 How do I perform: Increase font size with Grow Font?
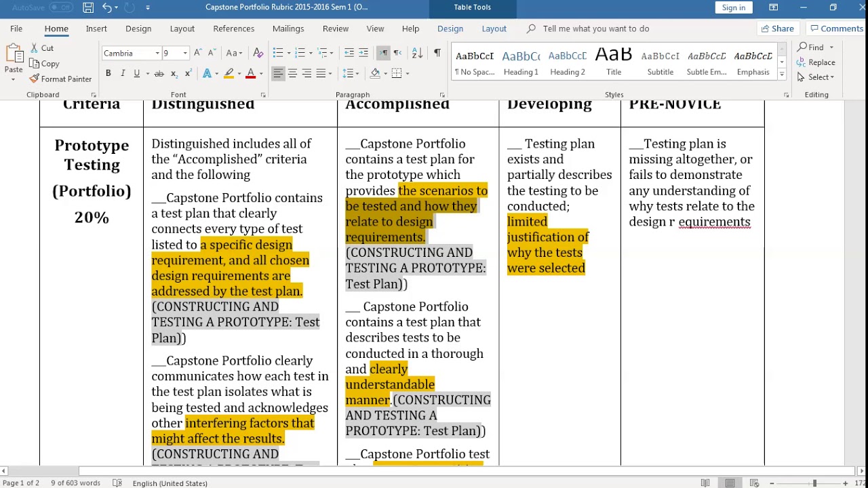(x=197, y=53)
